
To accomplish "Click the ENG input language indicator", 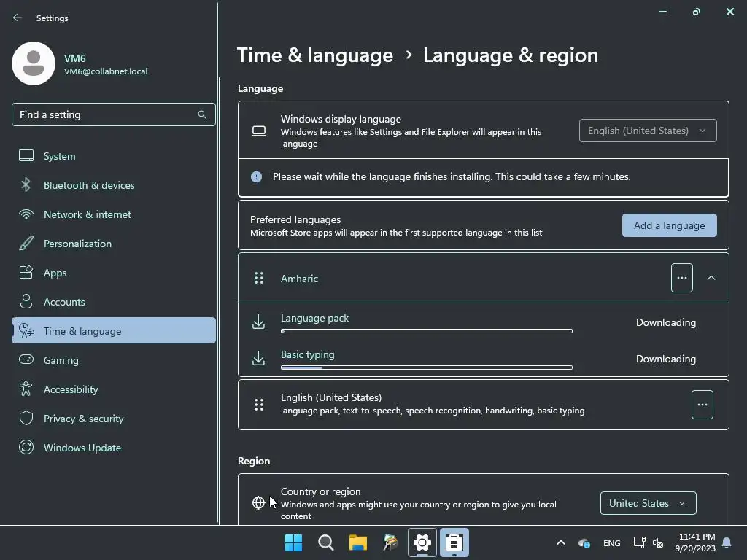I will point(612,542).
